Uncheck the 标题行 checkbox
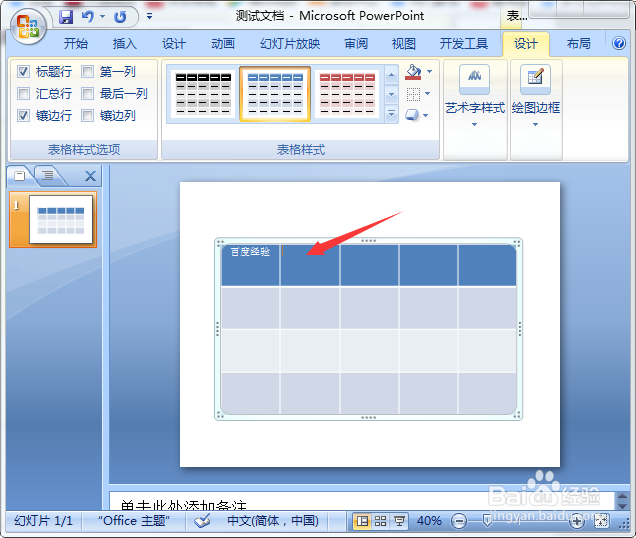This screenshot has width=636, height=538. coord(24,72)
